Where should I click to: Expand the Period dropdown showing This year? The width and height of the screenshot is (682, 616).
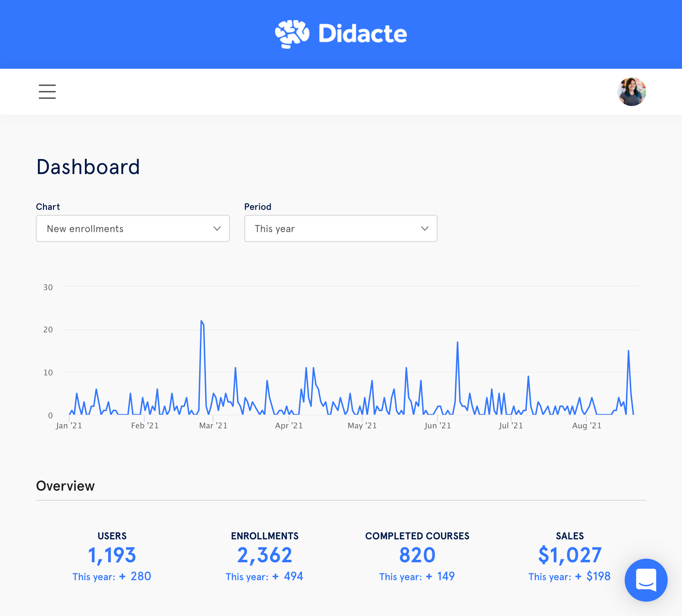(341, 228)
